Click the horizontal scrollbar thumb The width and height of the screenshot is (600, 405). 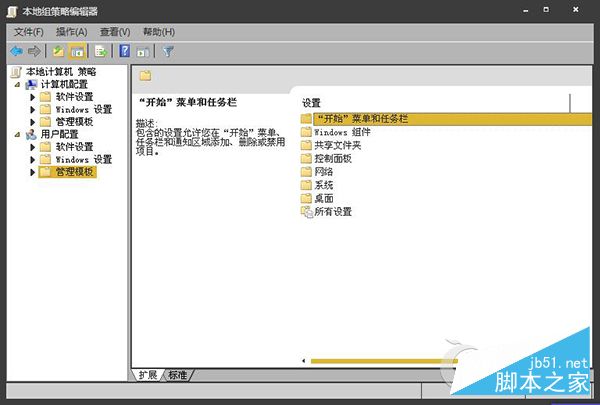(x=384, y=361)
